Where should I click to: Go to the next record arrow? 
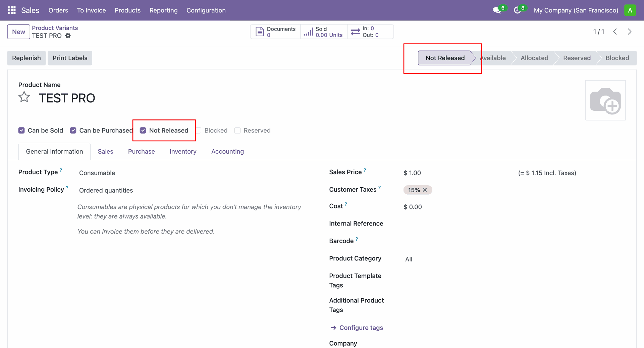click(630, 32)
